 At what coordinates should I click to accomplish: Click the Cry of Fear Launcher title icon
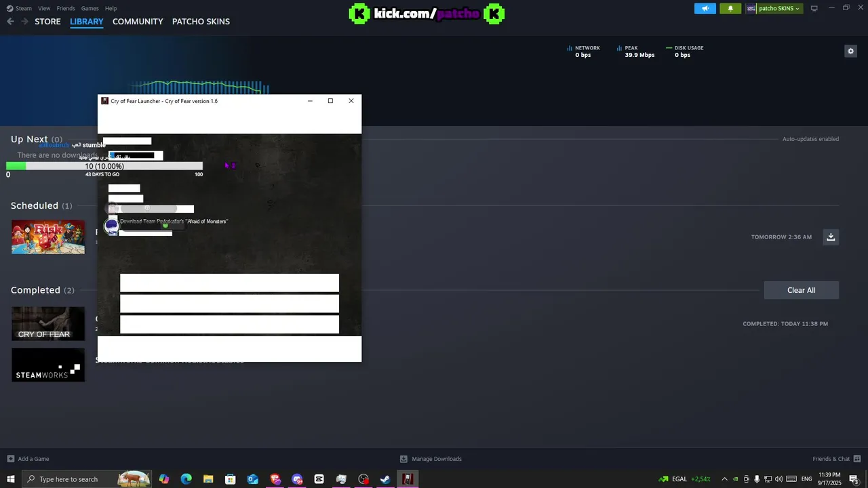[x=105, y=101]
